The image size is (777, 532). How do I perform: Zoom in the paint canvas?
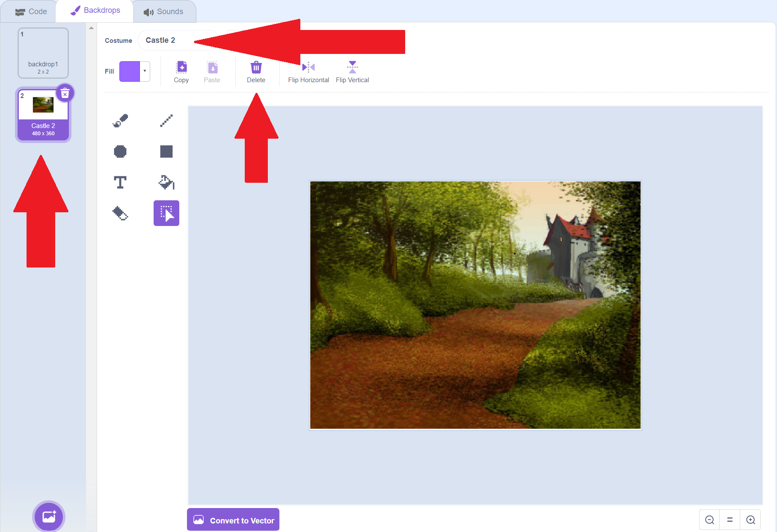coord(750,520)
